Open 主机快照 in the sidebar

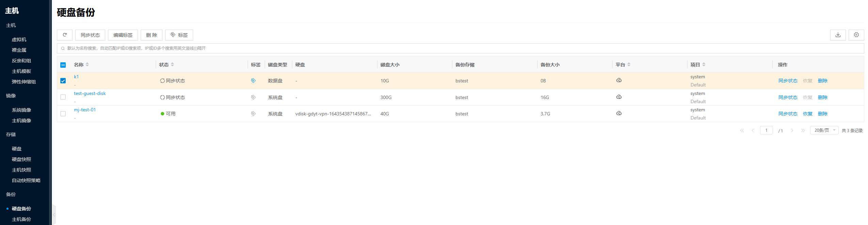[21, 170]
